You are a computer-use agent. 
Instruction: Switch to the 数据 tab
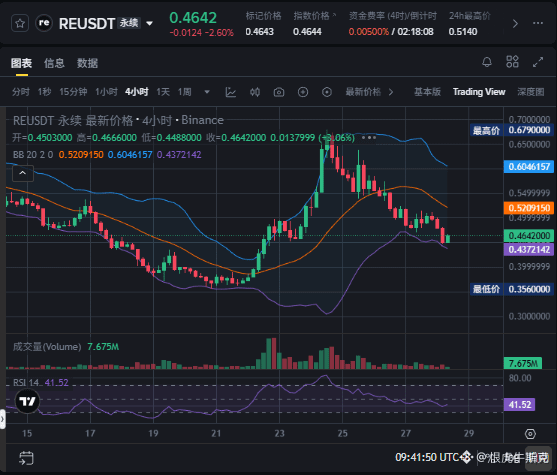point(87,63)
